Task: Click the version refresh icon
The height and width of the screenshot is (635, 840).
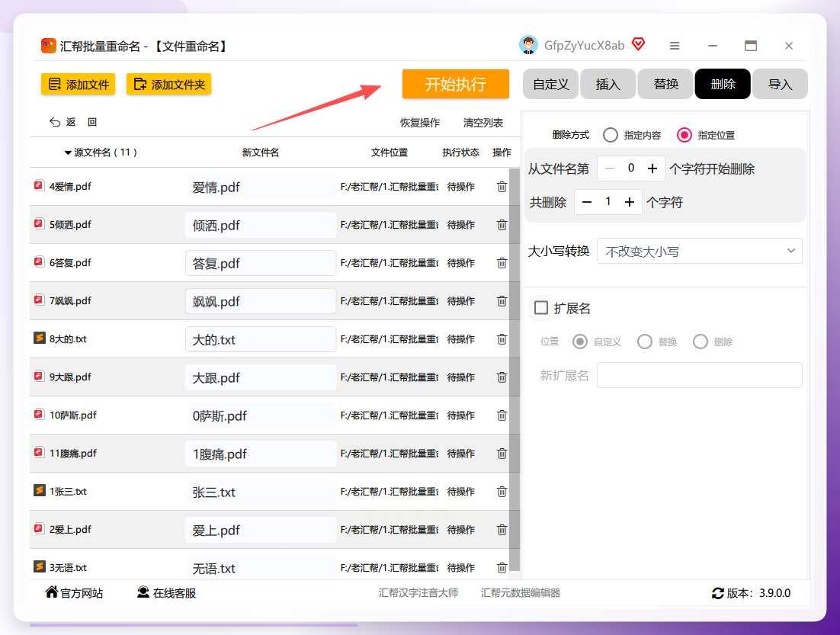Action: point(717,593)
